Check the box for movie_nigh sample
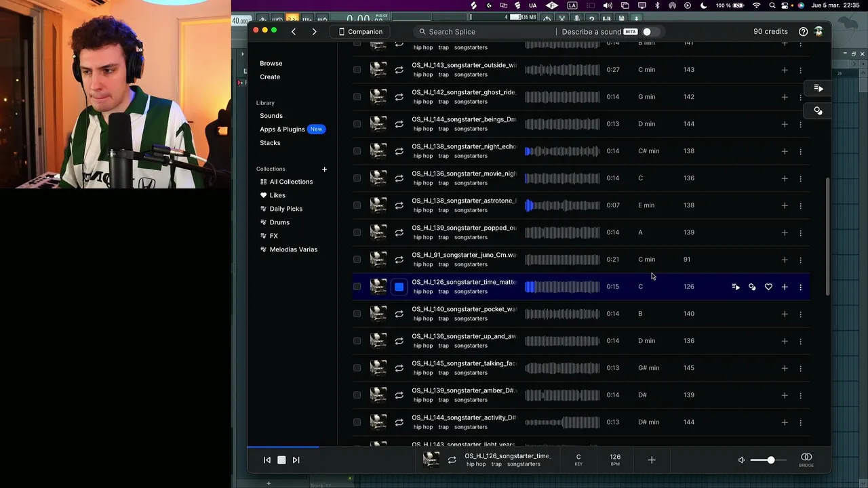 (357, 178)
